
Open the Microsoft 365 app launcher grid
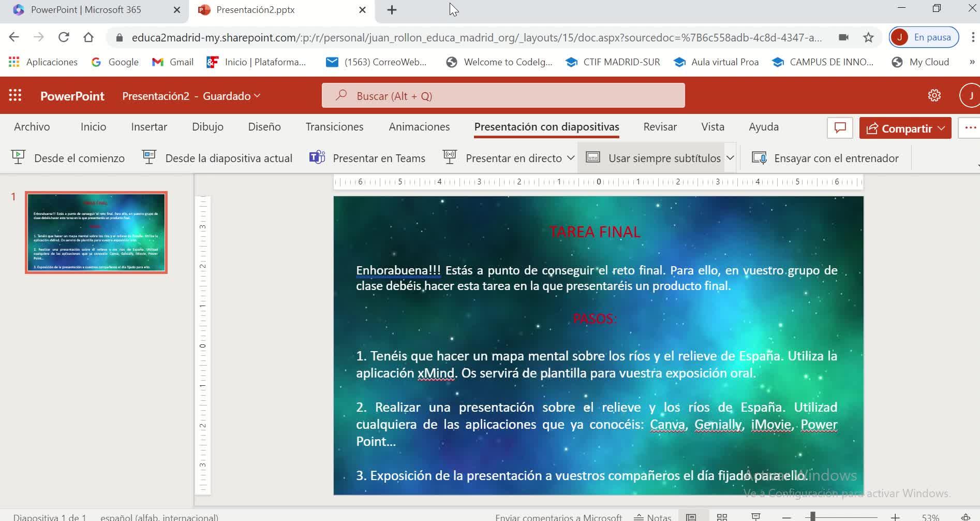pyautogui.click(x=15, y=96)
